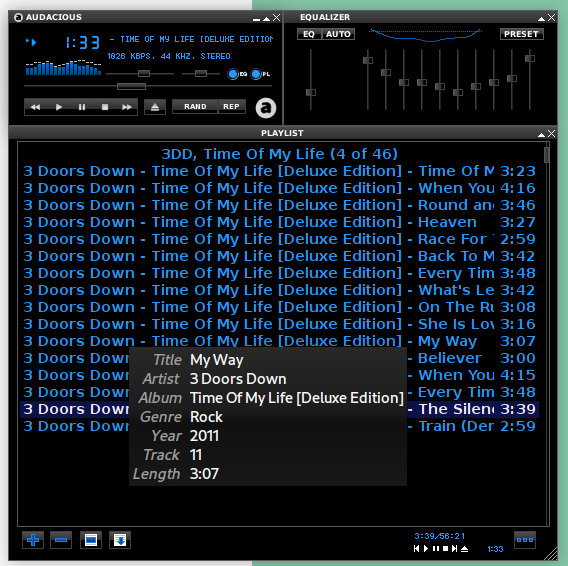Open the equalizer PRESET menu

521,34
